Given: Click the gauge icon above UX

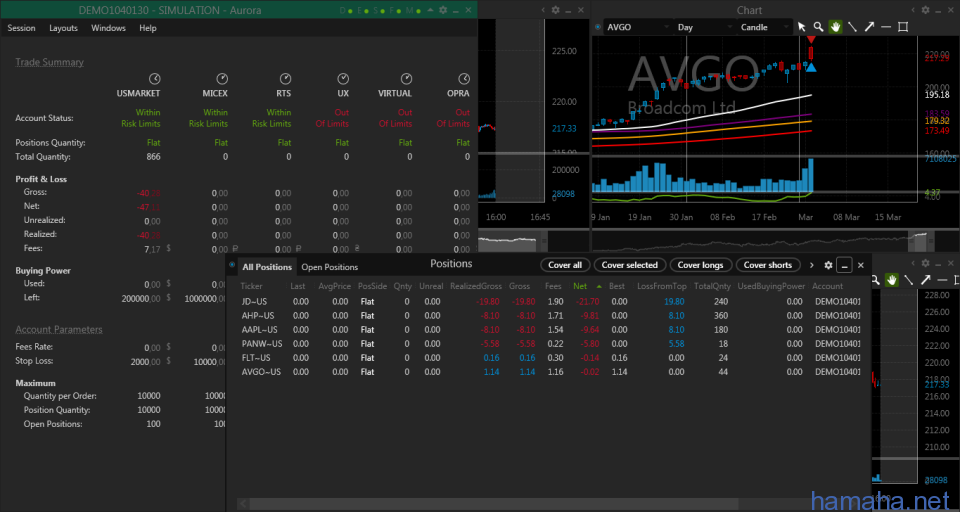Looking at the screenshot, I should (x=343, y=78).
